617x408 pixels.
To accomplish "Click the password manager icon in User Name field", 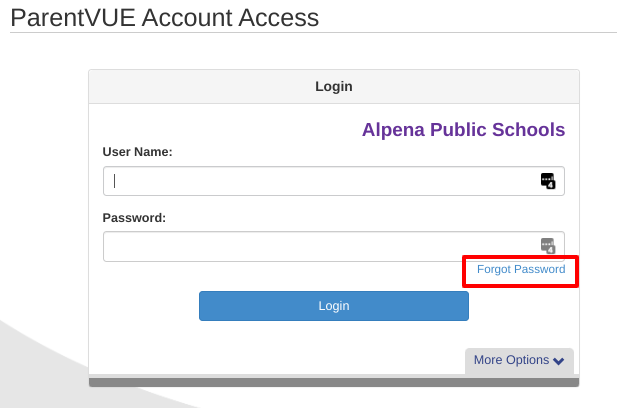I will 548,181.
